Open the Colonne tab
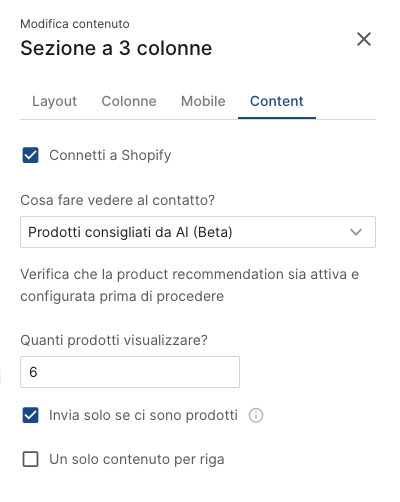Screen dimensions: 400x502 click(129, 101)
